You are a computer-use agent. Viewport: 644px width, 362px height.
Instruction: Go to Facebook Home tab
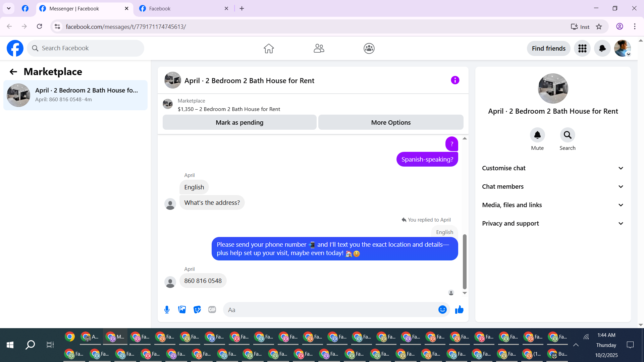click(x=269, y=49)
